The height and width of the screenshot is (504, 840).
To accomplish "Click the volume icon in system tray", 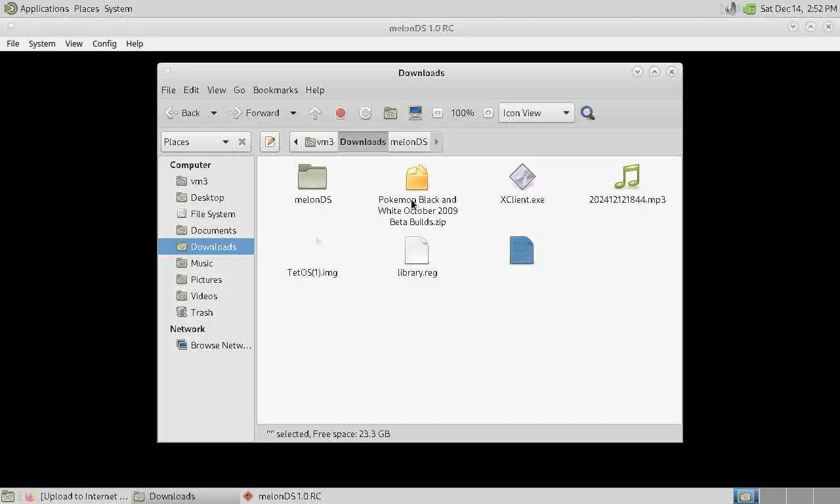I will pos(730,9).
